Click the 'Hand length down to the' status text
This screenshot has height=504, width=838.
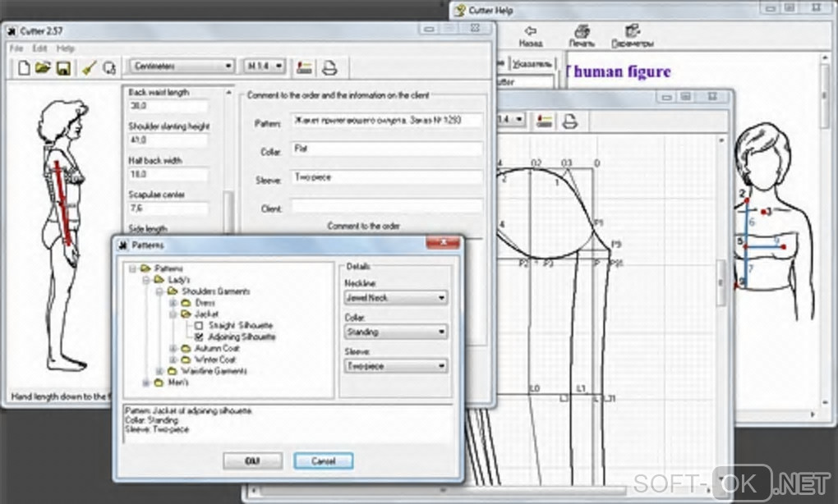[60, 396]
